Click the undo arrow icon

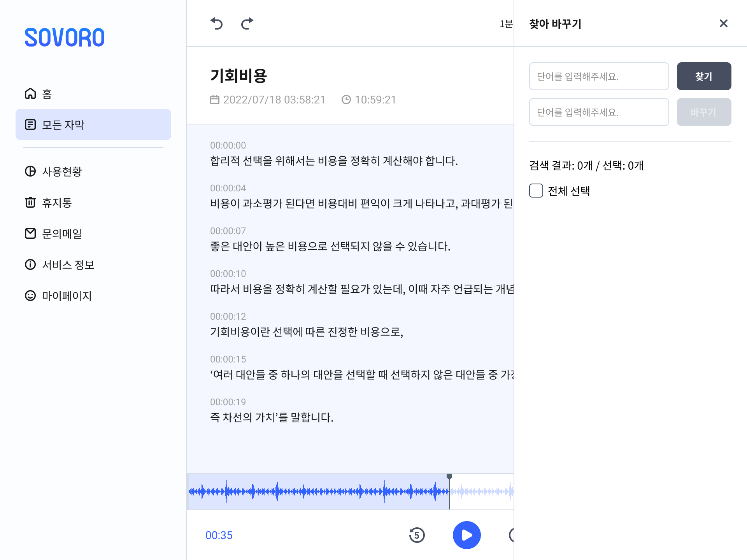[217, 24]
